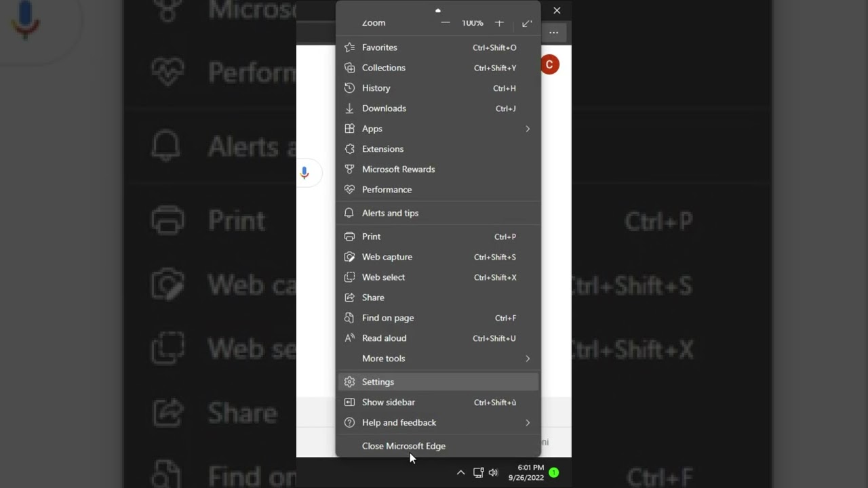Open the History menu entry
The height and width of the screenshot is (488, 868).
click(x=438, y=88)
